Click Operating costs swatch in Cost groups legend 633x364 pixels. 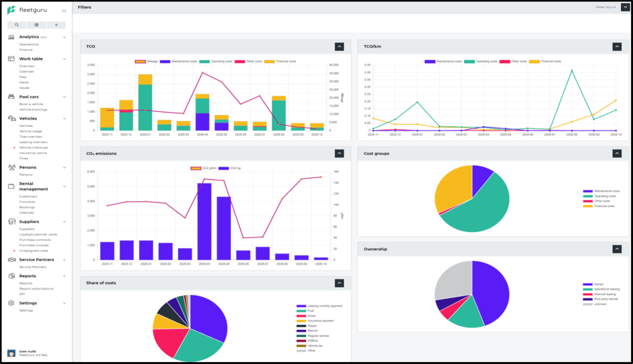[588, 196]
